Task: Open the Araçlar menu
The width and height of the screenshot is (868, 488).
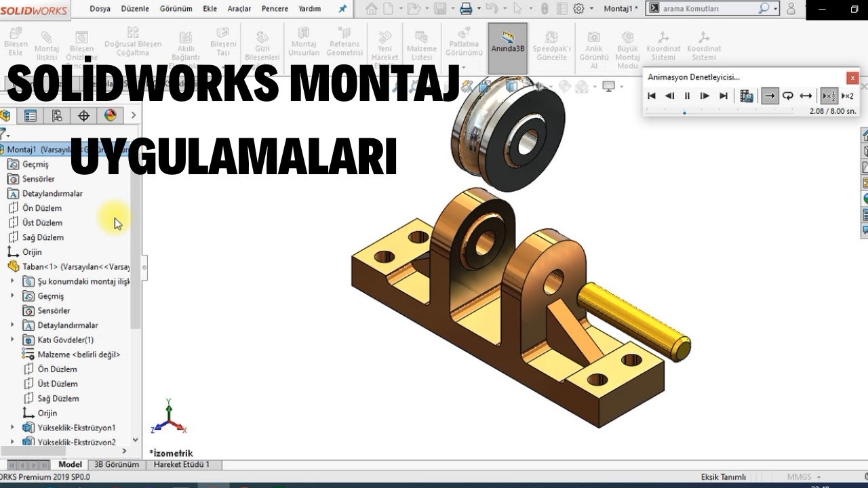Action: pyautogui.click(x=239, y=9)
